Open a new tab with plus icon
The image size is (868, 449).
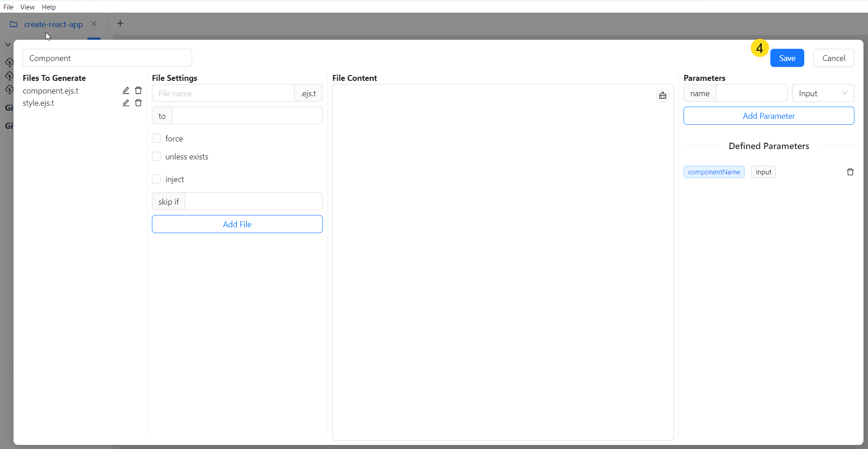tap(120, 23)
